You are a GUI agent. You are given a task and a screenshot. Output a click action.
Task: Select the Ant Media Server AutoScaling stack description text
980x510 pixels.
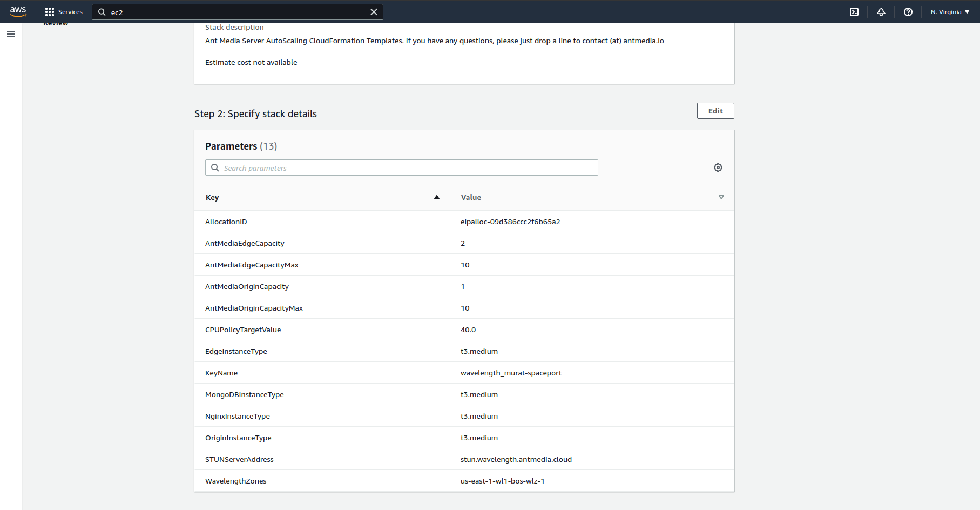pyautogui.click(x=435, y=41)
